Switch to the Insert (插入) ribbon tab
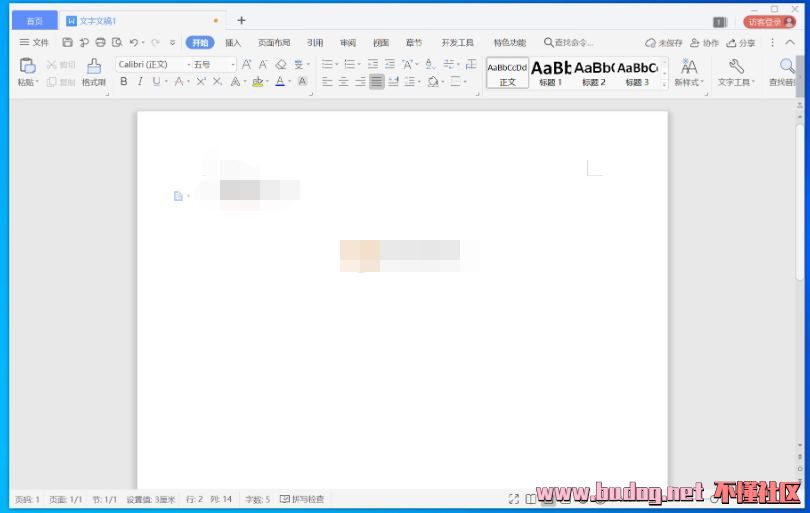Viewport: 810px width, 513px height. pos(233,43)
